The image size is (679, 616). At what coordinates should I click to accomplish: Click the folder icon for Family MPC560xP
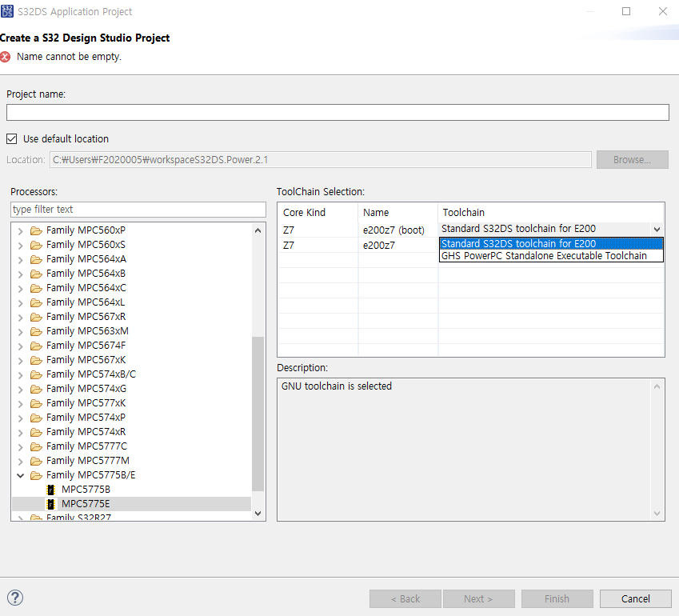37,230
